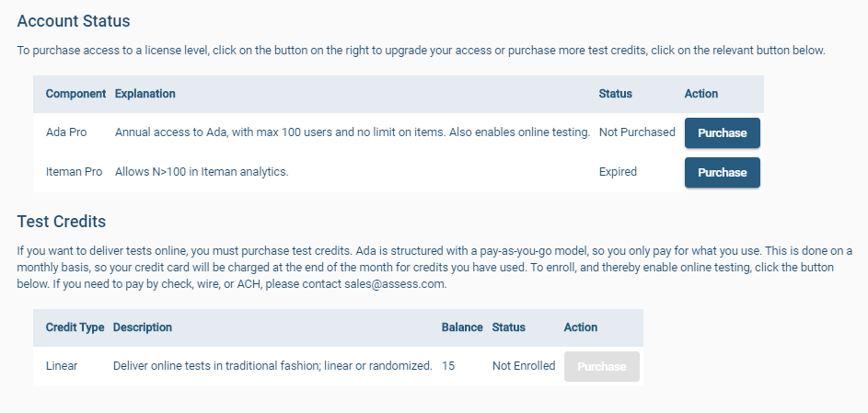The height and width of the screenshot is (413, 868).
Task: Click the Purchase button for Ada Pro
Action: pyautogui.click(x=722, y=132)
